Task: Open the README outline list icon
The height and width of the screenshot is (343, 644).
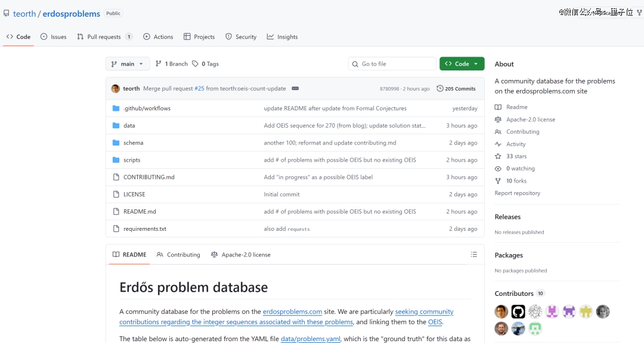Action: (x=473, y=255)
